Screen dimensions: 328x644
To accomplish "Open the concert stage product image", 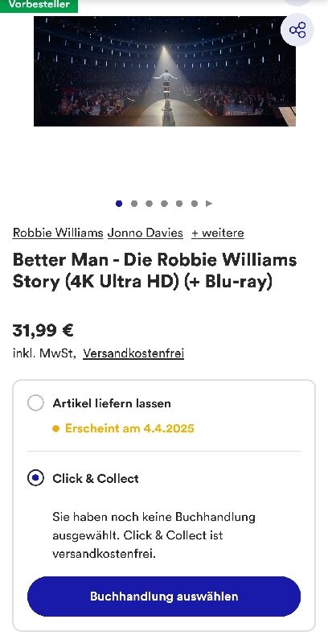I will (x=165, y=71).
